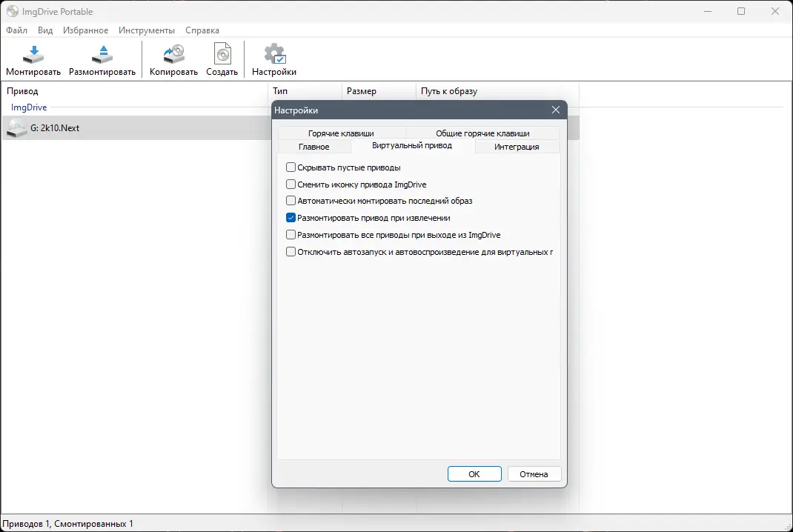Image resolution: width=793 pixels, height=532 pixels.
Task: Click the Создать image file icon
Action: tap(222, 54)
